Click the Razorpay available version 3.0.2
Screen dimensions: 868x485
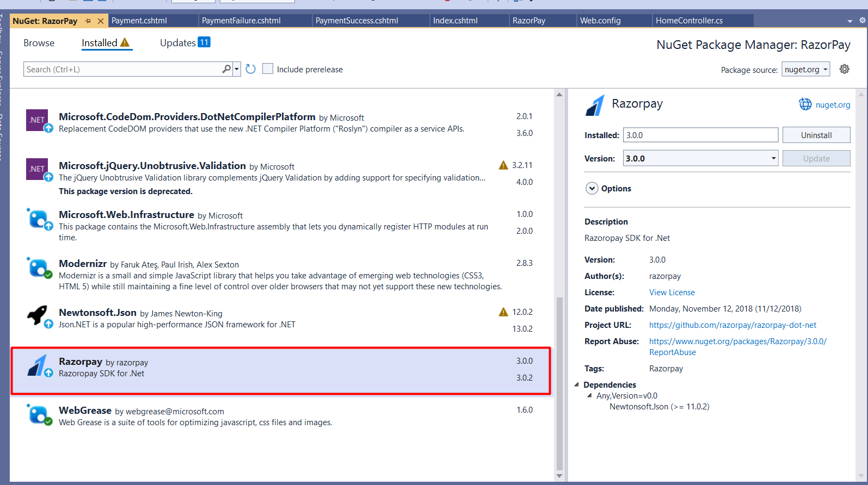pyautogui.click(x=524, y=378)
